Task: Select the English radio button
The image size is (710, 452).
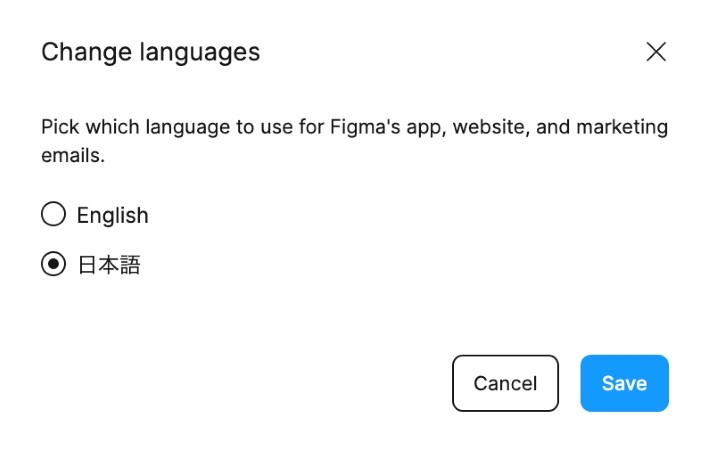Action: click(x=53, y=214)
